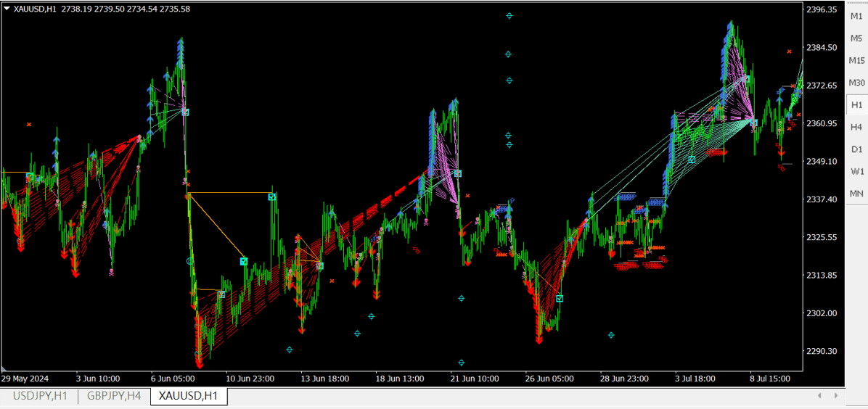The width and height of the screenshot is (868, 409).
Task: Click price label 2349.10
Action: [821, 161]
